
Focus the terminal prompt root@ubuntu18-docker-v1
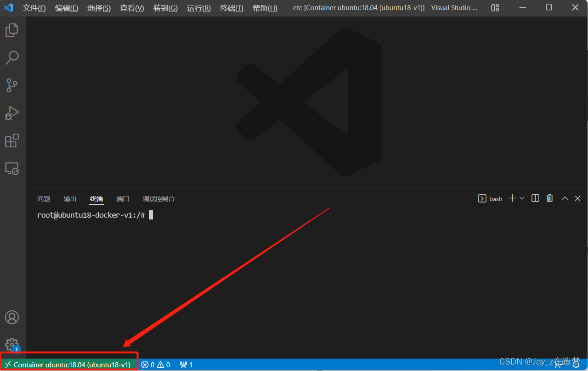tap(91, 215)
